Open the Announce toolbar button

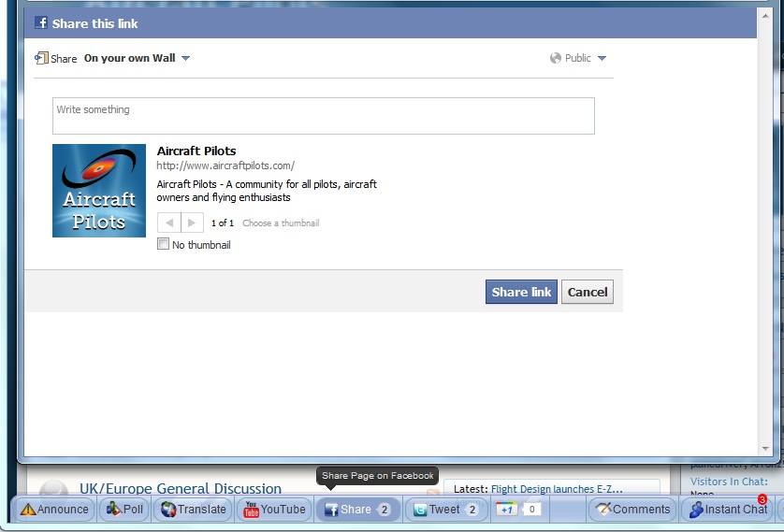click(x=54, y=509)
